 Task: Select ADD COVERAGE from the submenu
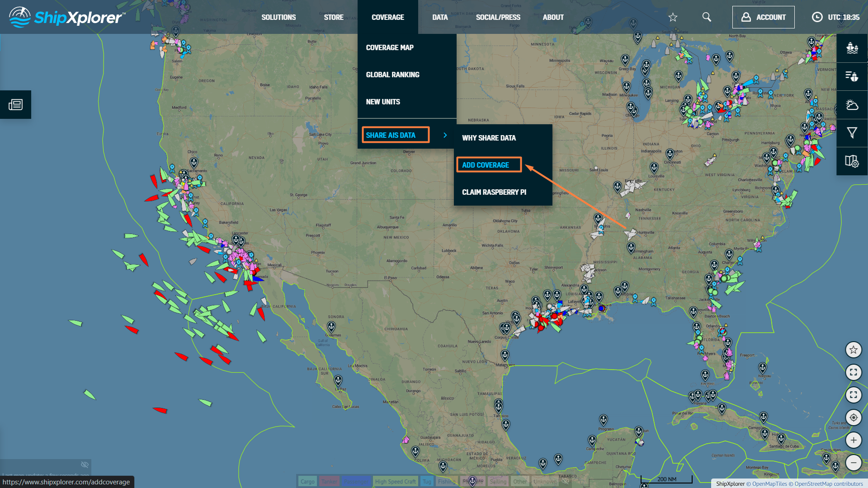pos(489,165)
